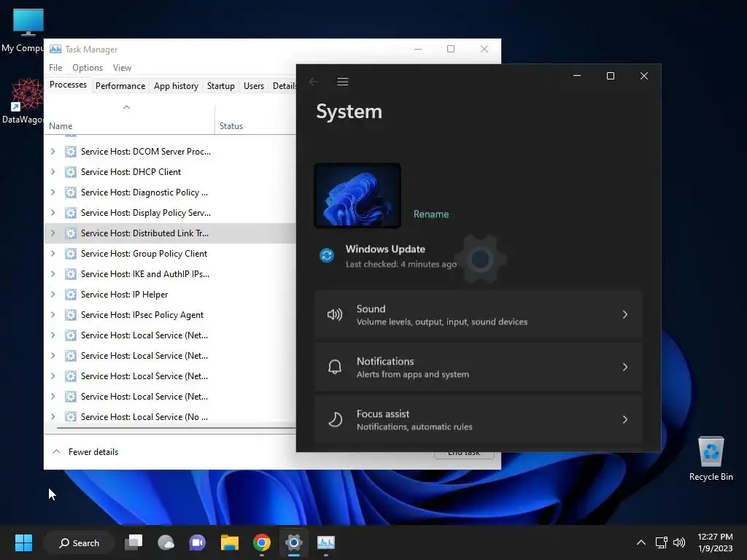Select Service Host: IP Helper process name

coord(124,295)
